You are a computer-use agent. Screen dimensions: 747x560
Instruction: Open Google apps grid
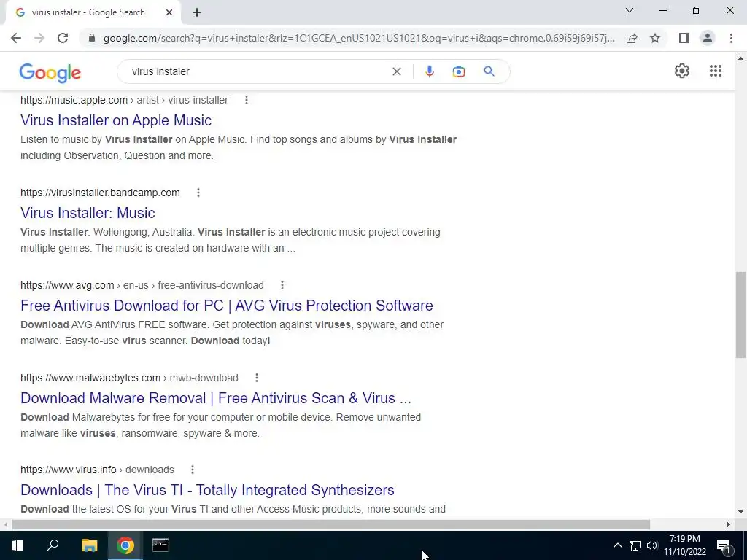point(716,71)
